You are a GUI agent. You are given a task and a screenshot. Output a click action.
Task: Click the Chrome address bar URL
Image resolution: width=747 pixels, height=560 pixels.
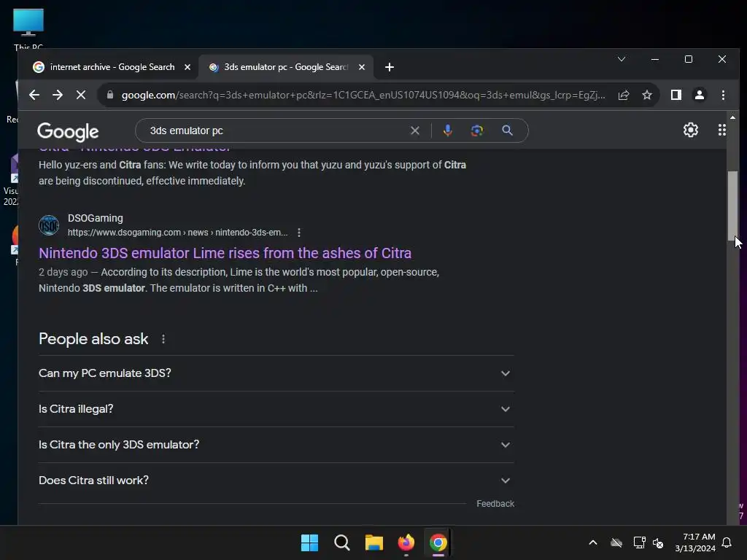[x=363, y=95]
